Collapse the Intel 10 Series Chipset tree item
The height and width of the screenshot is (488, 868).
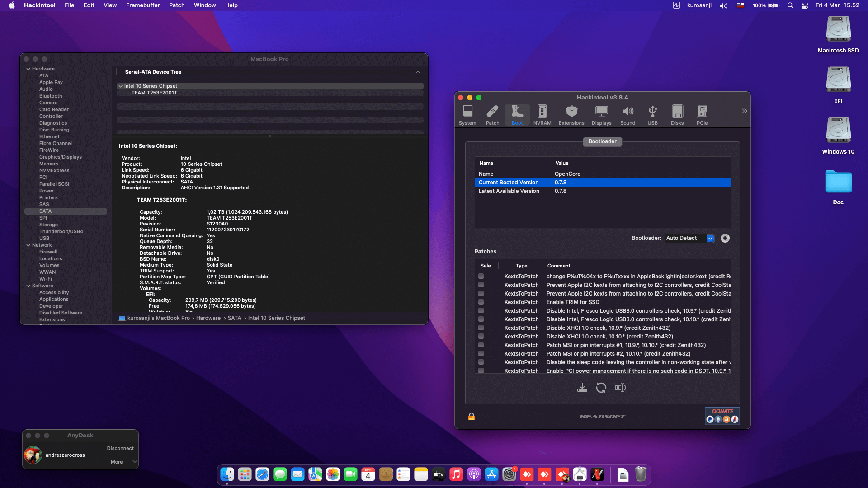[x=121, y=86]
